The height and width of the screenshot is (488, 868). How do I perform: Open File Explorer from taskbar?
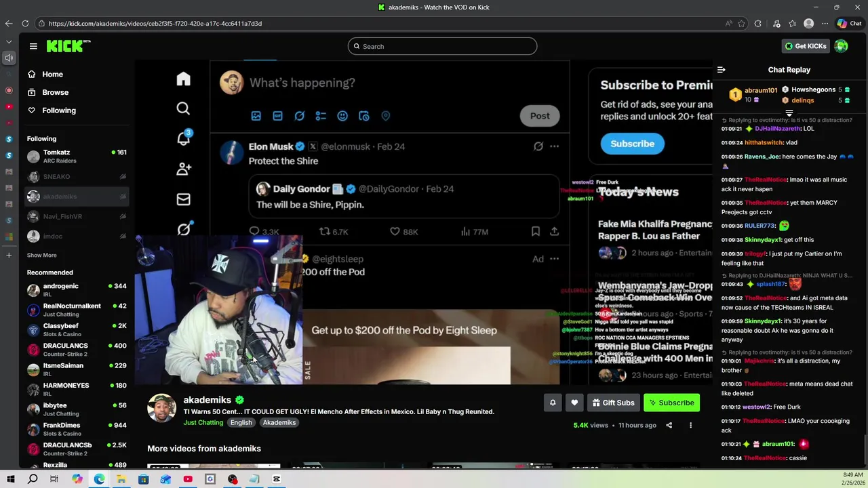point(121,479)
